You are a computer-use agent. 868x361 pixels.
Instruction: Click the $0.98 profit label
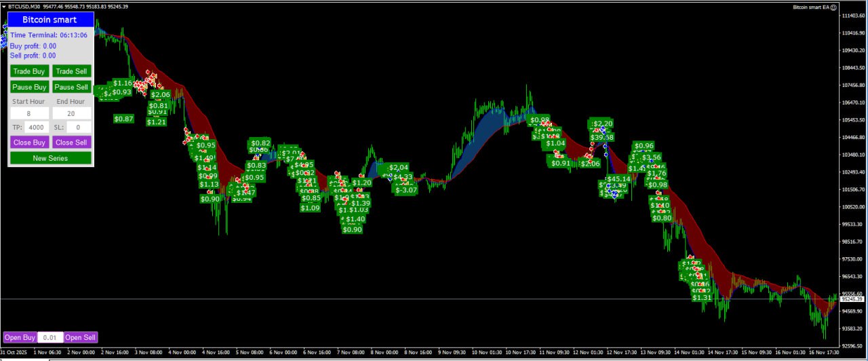(657, 185)
